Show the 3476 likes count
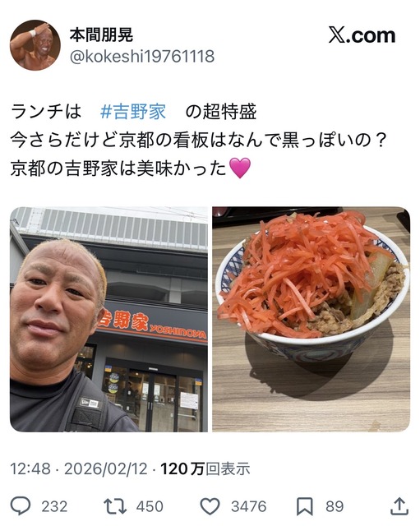The image size is (420, 526). [248, 506]
